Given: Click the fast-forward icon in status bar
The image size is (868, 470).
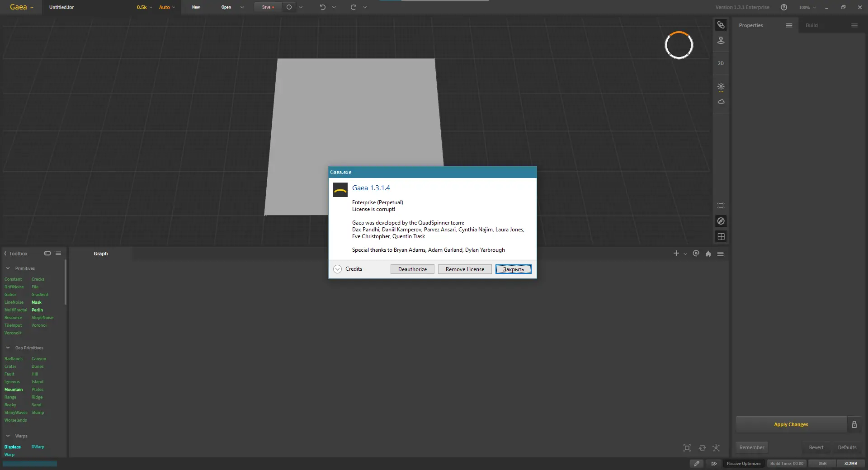Looking at the screenshot, I should 714,463.
